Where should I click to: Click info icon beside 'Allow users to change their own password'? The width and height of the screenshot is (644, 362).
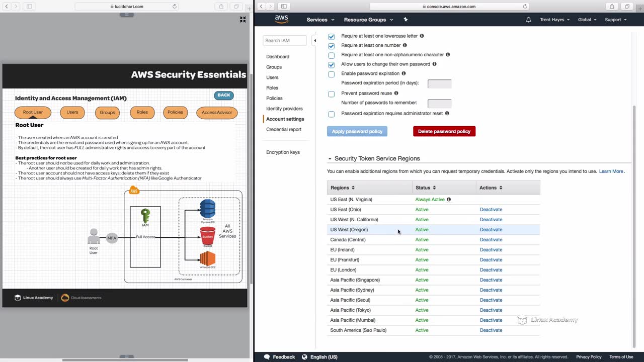click(434, 64)
